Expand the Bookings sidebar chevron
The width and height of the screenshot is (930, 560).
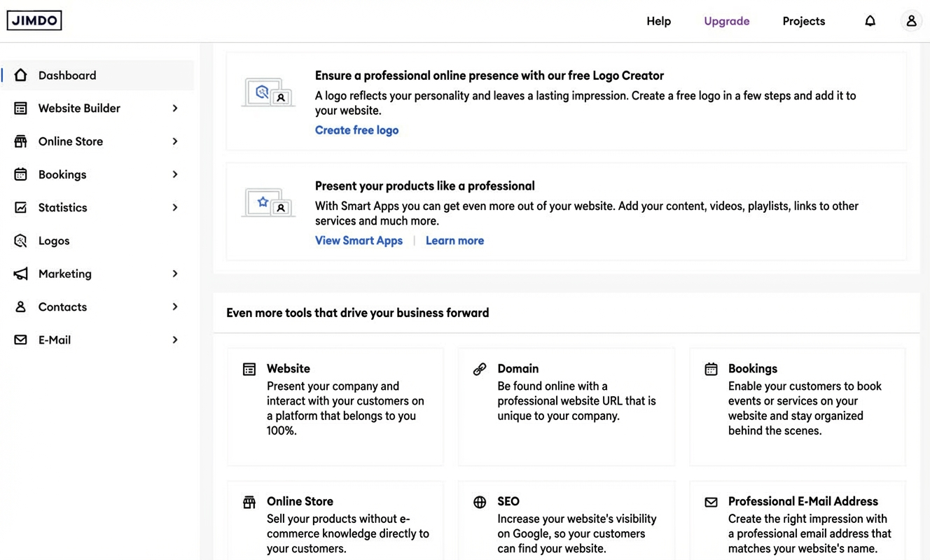[175, 174]
